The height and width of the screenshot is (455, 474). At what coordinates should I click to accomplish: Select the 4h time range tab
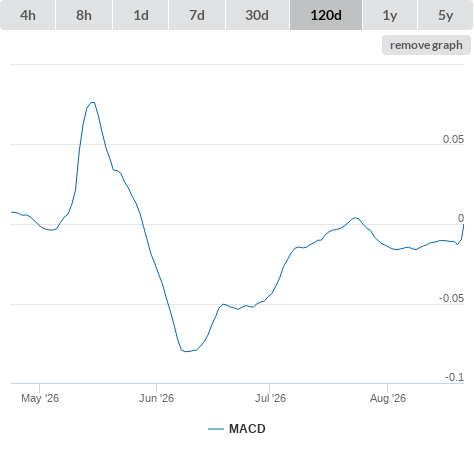click(x=28, y=15)
